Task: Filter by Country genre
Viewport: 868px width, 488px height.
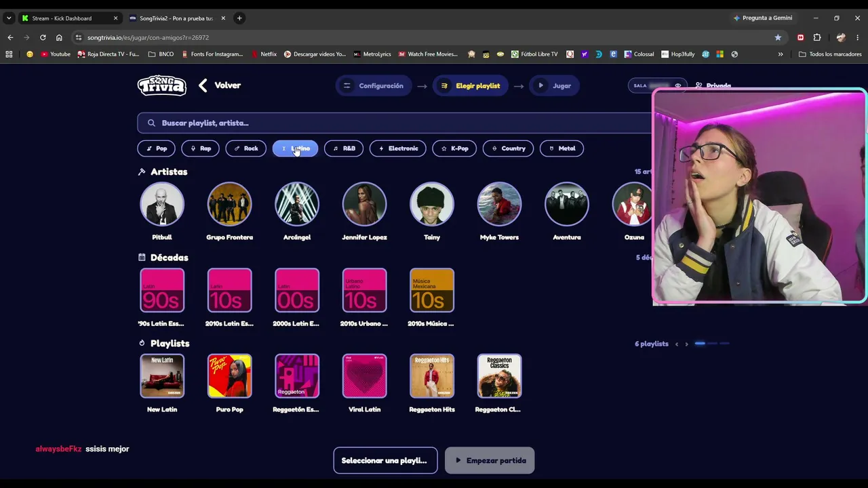Action: [508, 148]
